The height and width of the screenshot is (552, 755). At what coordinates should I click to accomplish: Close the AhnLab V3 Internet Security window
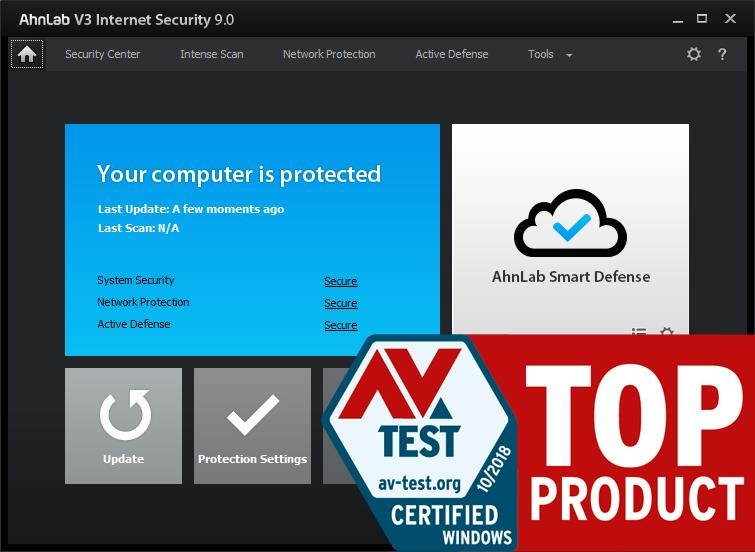click(731, 18)
